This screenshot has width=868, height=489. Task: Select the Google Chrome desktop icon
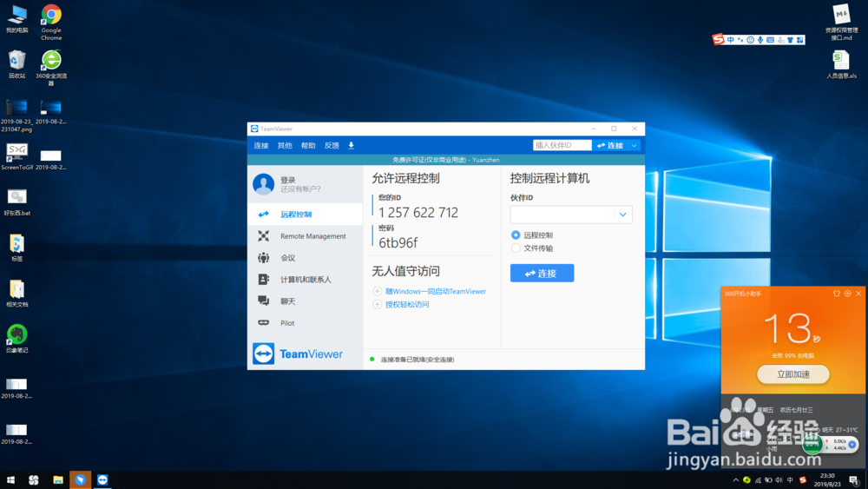pyautogui.click(x=51, y=23)
